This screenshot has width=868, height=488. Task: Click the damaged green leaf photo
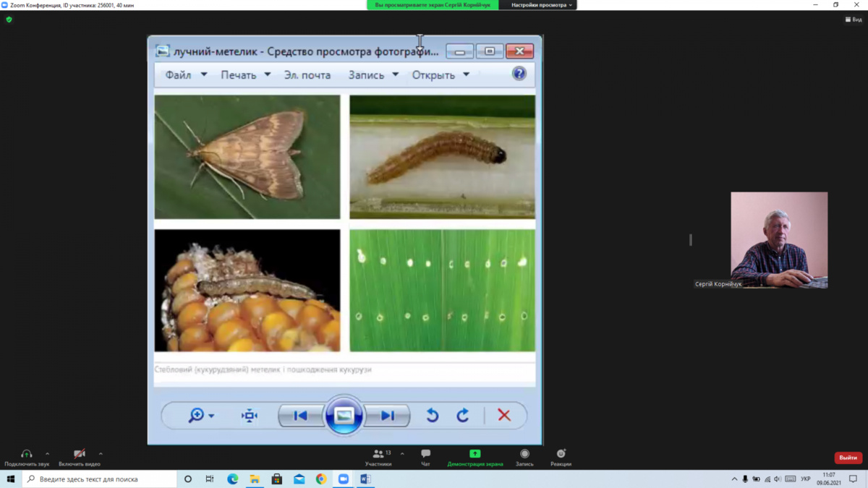pyautogui.click(x=443, y=291)
